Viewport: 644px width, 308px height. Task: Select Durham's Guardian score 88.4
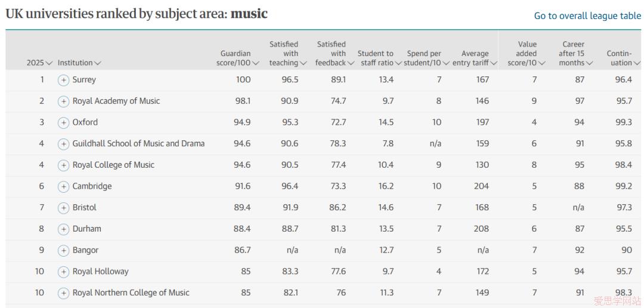242,229
